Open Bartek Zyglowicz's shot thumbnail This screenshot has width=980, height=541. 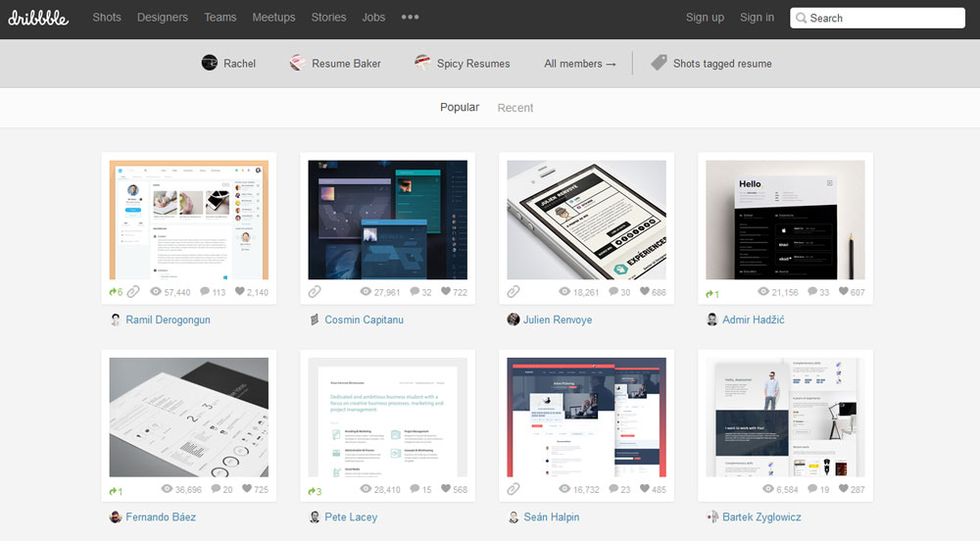[785, 418]
